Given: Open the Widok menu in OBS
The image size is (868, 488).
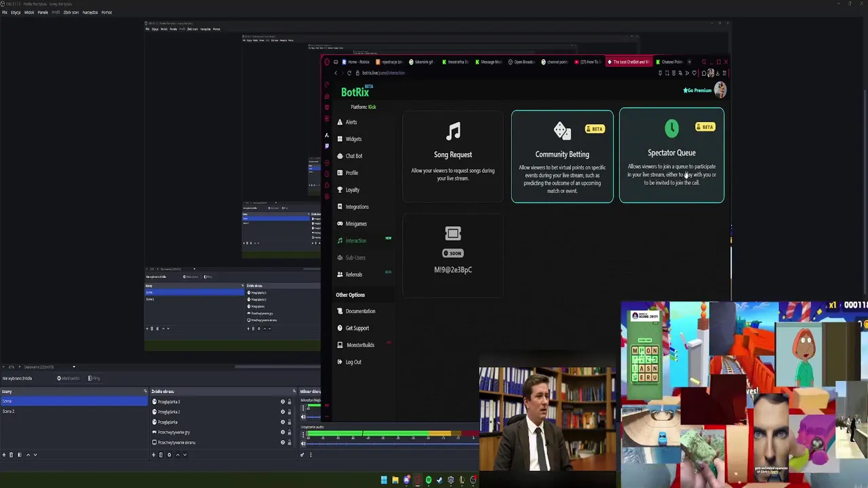Looking at the screenshot, I should tap(29, 12).
